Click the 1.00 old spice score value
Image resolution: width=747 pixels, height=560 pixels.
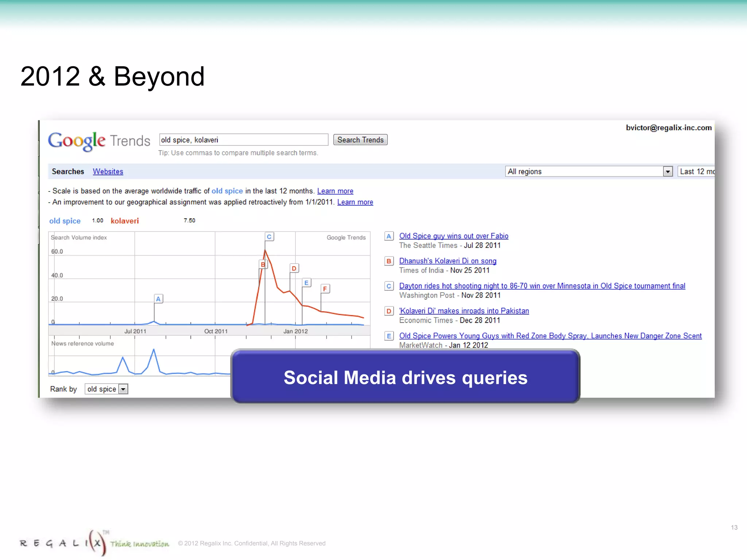click(x=97, y=221)
